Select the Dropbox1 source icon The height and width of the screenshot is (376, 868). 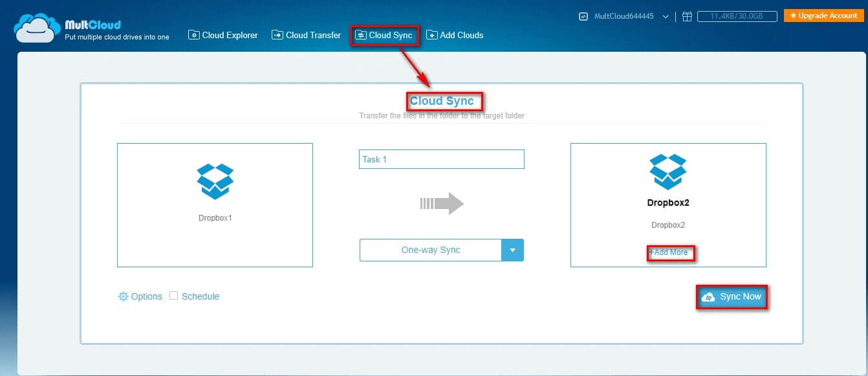point(215,181)
